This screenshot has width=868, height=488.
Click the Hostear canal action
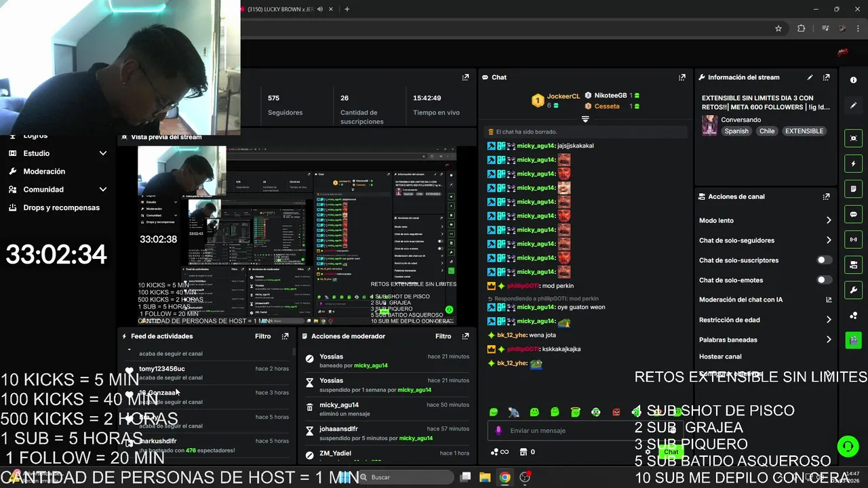point(720,357)
